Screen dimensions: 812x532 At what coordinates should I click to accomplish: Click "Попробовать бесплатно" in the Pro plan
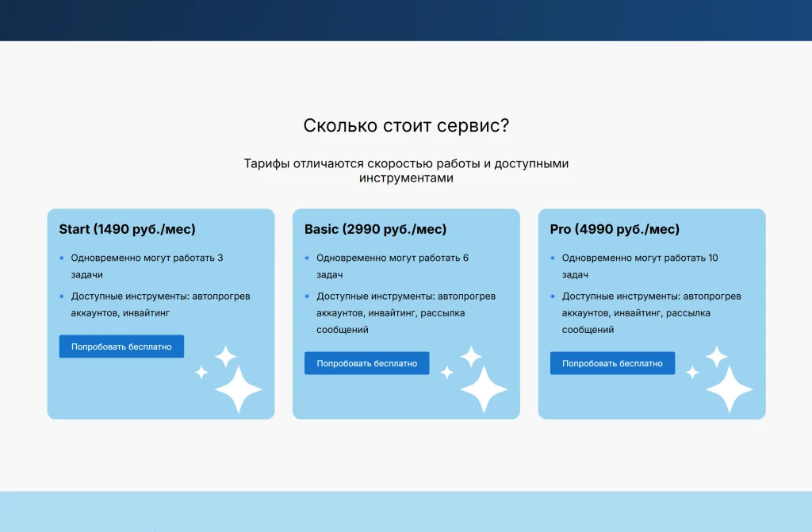(612, 363)
